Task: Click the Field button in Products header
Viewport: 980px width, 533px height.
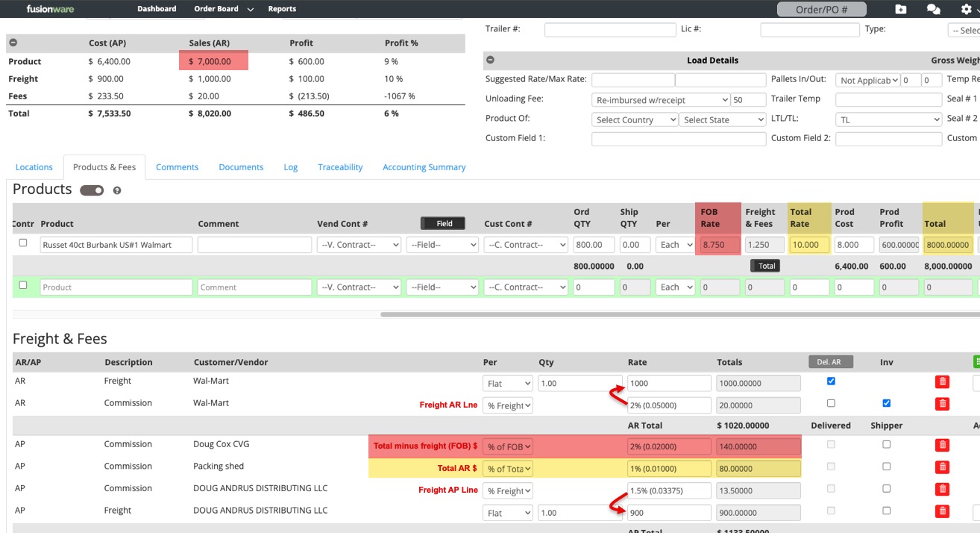Action: (444, 223)
